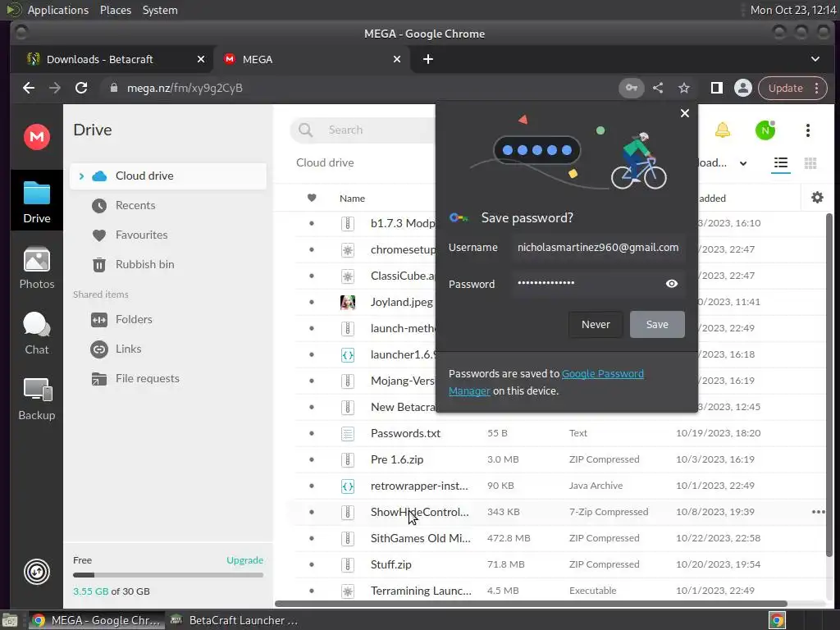Click the MEGA - Google Chrome taskbar entry

[97, 620]
